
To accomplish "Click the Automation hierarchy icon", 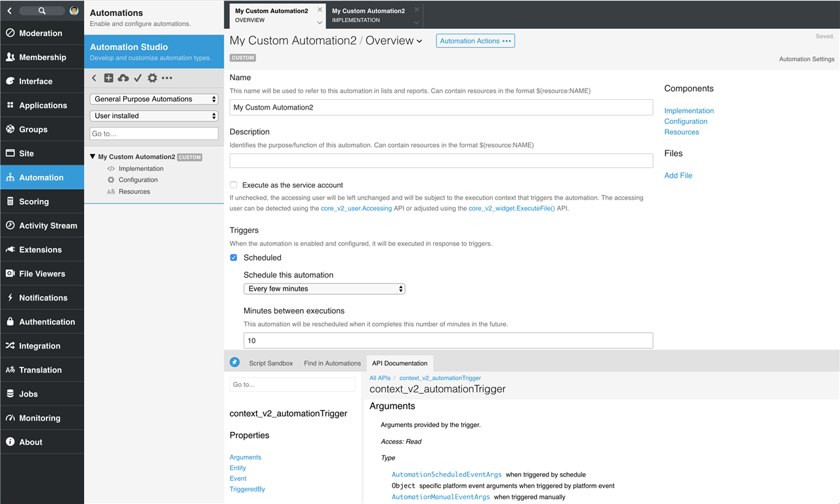I will point(10,177).
